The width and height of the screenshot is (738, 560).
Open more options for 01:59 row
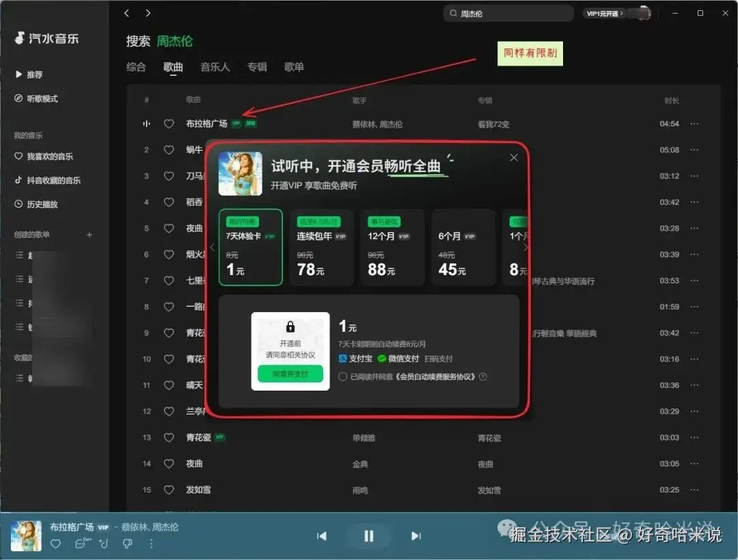694,307
